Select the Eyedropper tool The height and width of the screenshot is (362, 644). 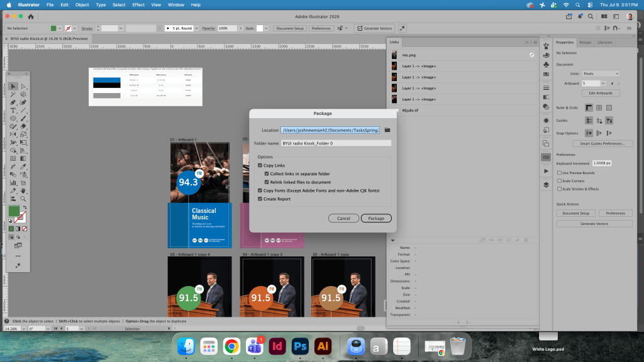23,167
